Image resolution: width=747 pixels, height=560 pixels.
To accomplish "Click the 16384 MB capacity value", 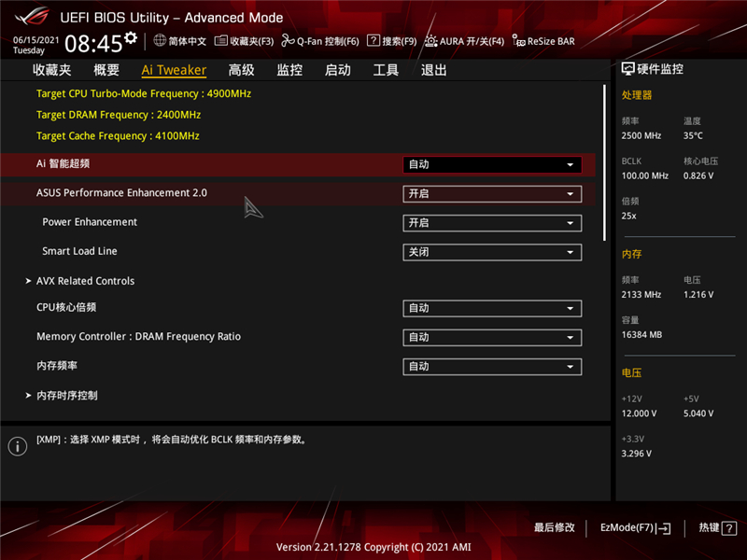I will click(641, 335).
